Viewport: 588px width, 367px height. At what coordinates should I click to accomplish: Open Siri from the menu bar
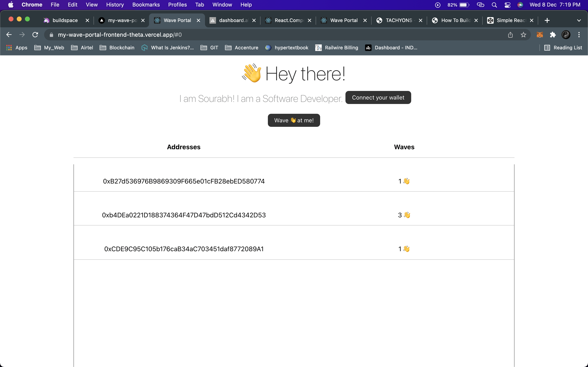(x=520, y=5)
